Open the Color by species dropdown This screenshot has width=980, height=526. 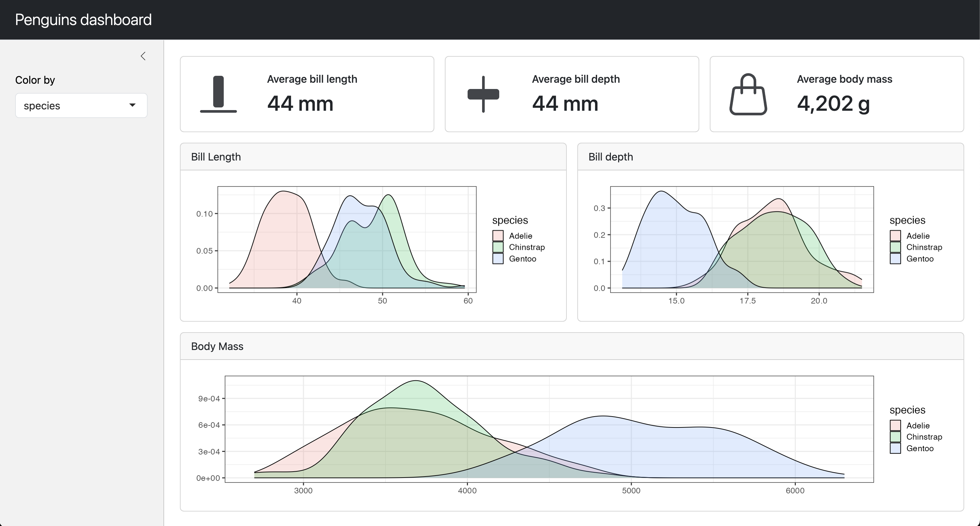pyautogui.click(x=81, y=105)
